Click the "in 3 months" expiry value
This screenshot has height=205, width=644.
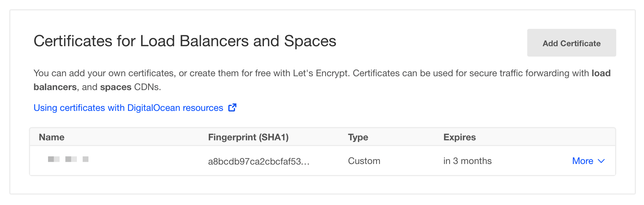[467, 161]
